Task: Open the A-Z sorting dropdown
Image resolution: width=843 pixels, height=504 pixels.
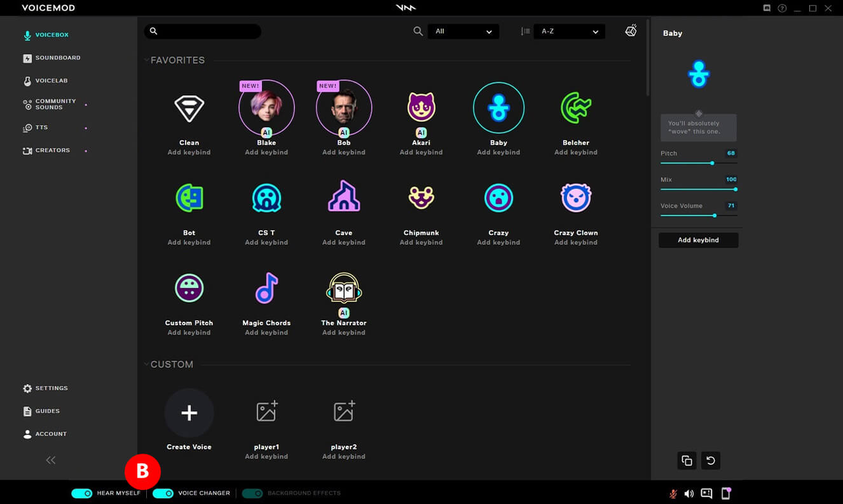Action: tap(568, 31)
